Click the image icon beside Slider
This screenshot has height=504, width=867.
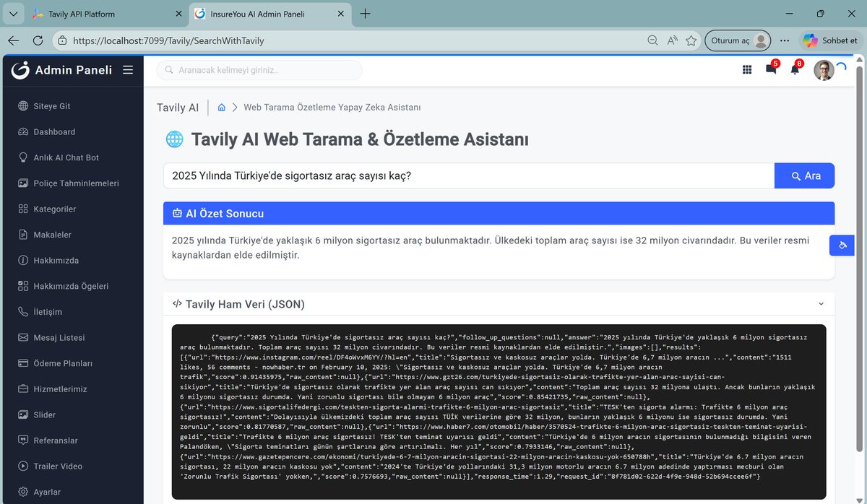pos(23,415)
